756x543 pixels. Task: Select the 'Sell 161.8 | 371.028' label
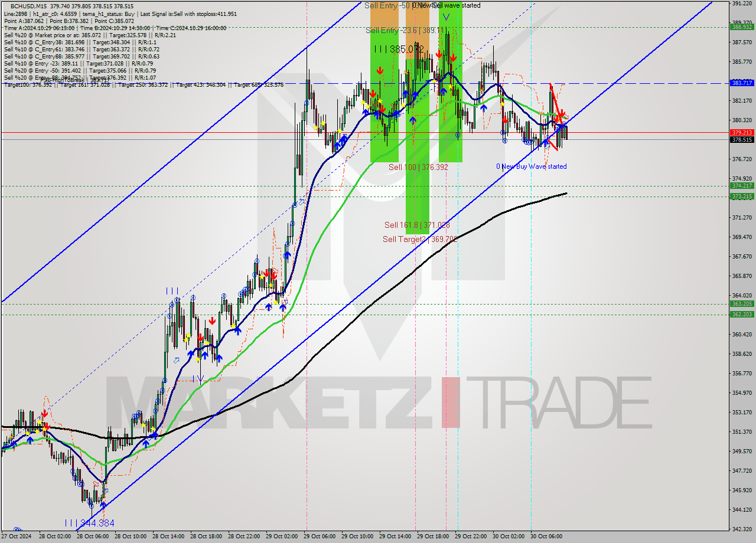[x=417, y=225]
